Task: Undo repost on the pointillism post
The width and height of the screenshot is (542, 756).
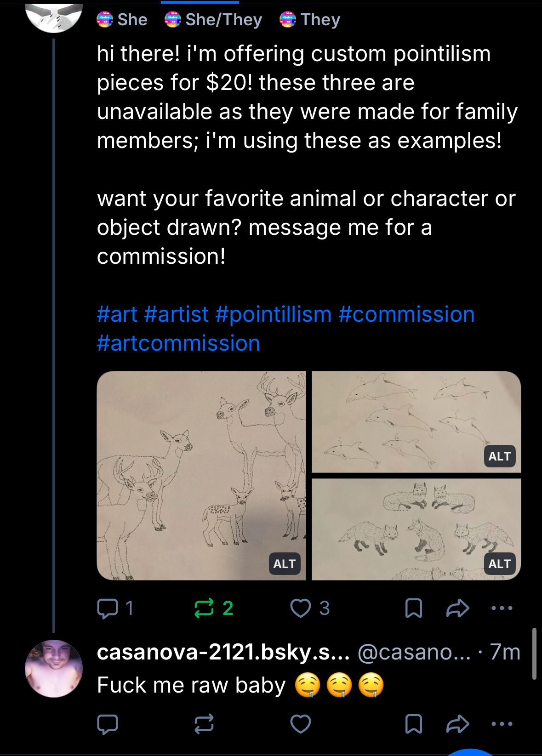Action: (205, 608)
